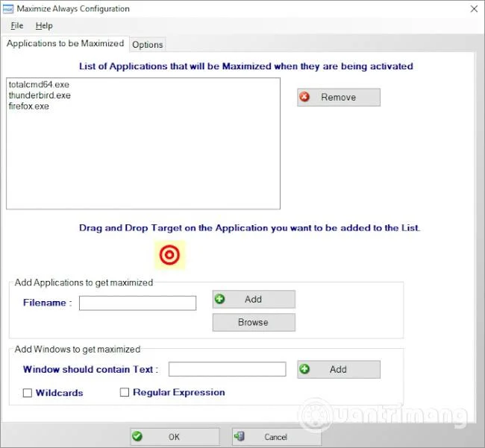Enable the Regular Expression checkbox
The width and height of the screenshot is (485, 448).
pyautogui.click(x=125, y=392)
